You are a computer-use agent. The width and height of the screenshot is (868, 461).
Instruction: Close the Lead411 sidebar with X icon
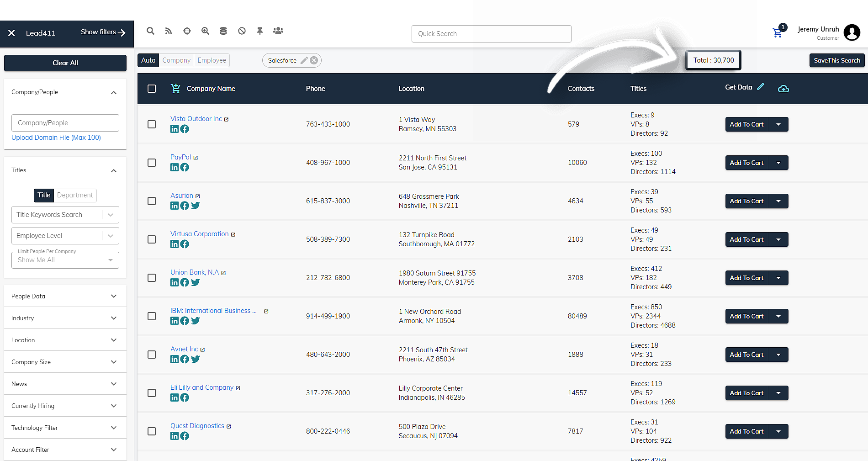point(11,33)
